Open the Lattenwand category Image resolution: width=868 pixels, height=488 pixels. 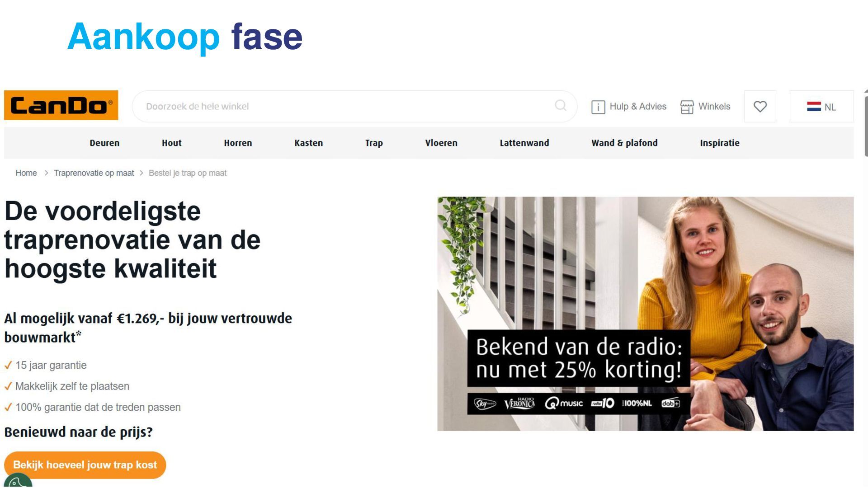pyautogui.click(x=524, y=143)
